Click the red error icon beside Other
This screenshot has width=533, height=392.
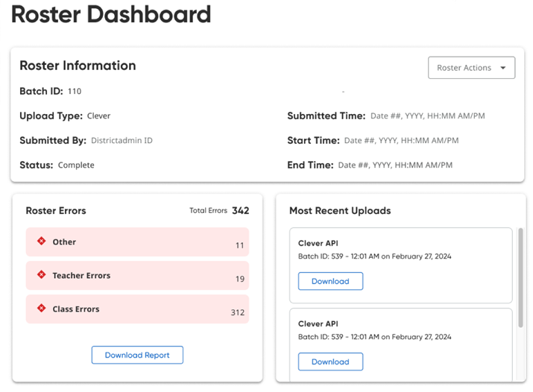click(x=42, y=241)
